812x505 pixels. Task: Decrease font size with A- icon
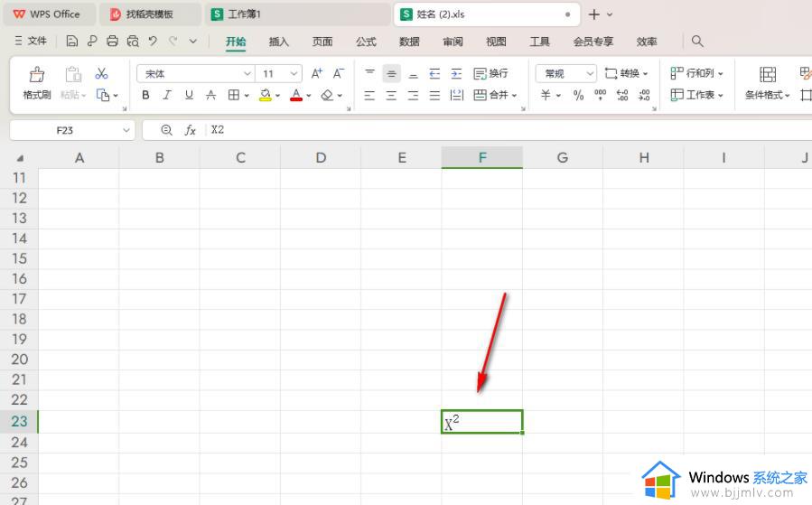[x=338, y=73]
